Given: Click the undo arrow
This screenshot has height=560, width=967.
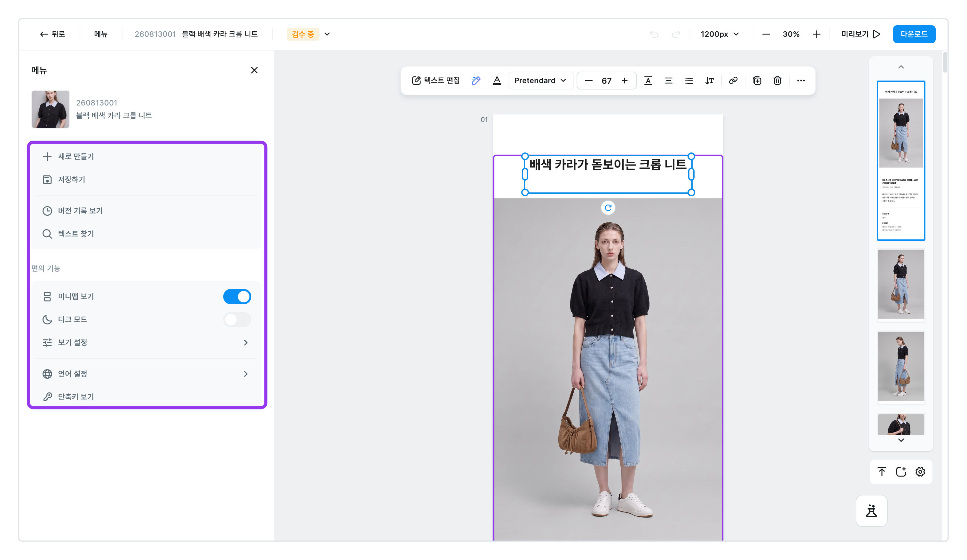Looking at the screenshot, I should pos(654,34).
